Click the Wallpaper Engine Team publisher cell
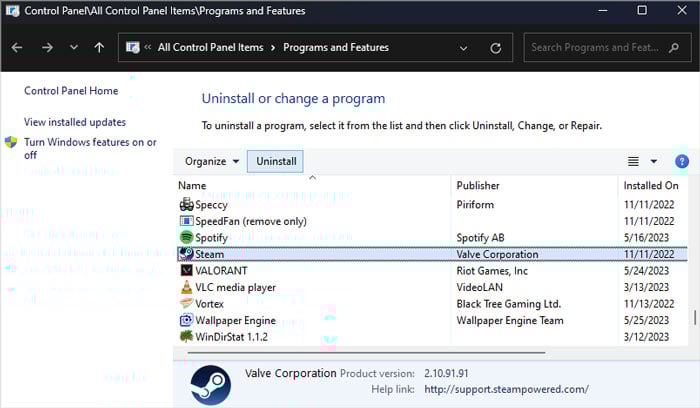700x408 pixels. point(510,321)
